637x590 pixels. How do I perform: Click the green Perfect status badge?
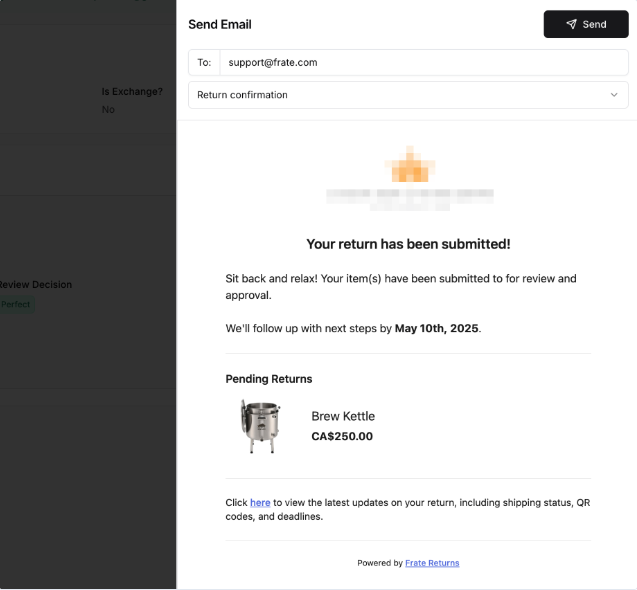(16, 304)
